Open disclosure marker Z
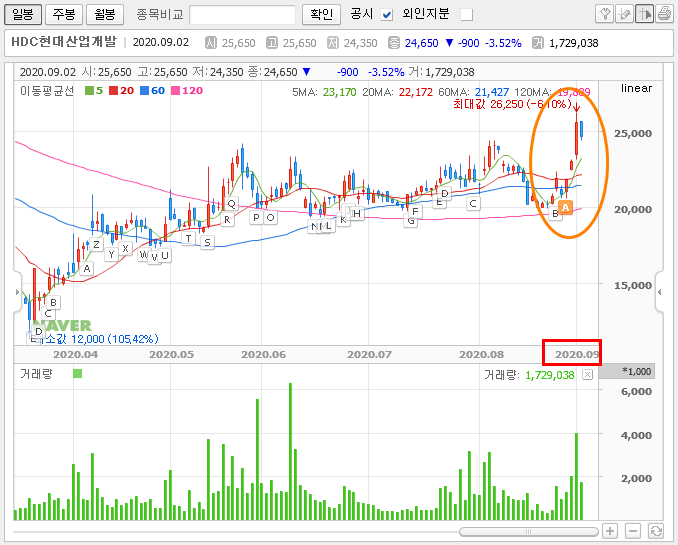Viewport: 678px width, 545px height. 96,245
